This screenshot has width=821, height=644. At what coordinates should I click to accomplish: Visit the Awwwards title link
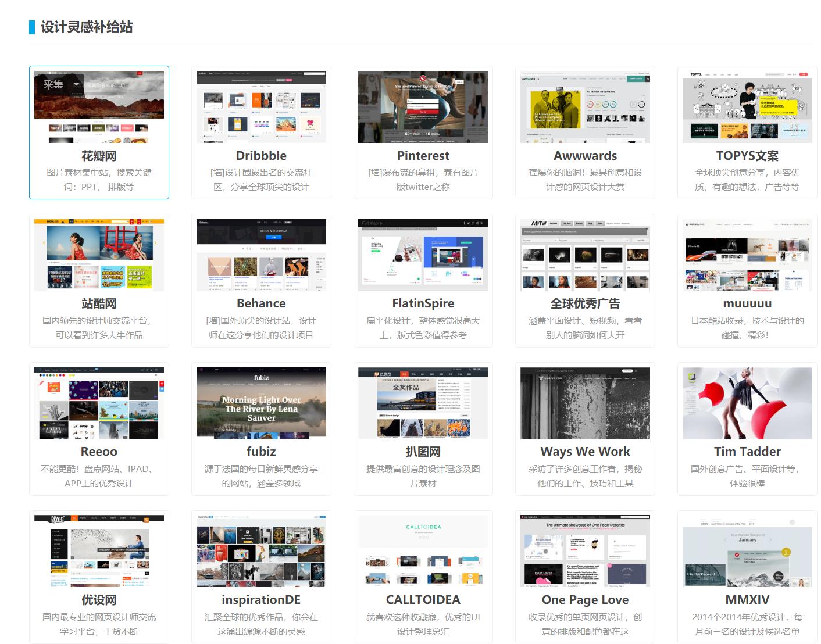coord(585,156)
